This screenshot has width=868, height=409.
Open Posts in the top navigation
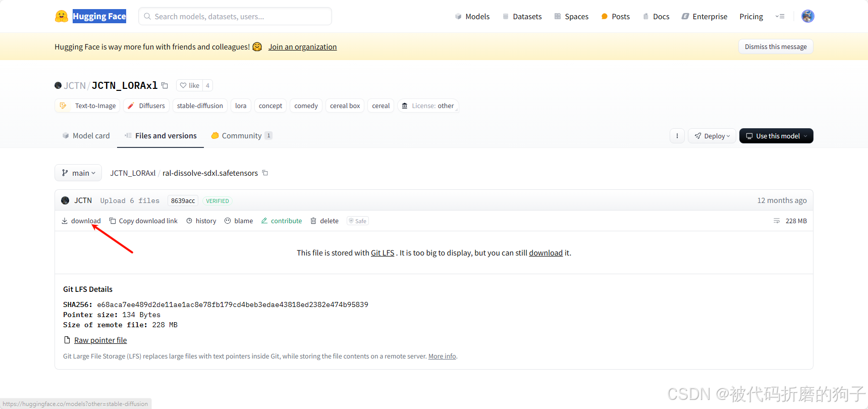616,16
